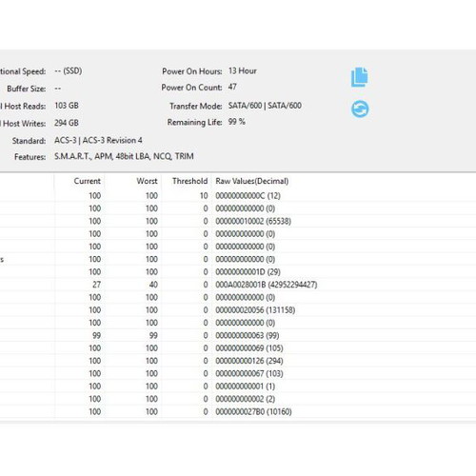Select raw value '000000000067 (103)'
Screen dimensions: 476x476
coord(249,373)
